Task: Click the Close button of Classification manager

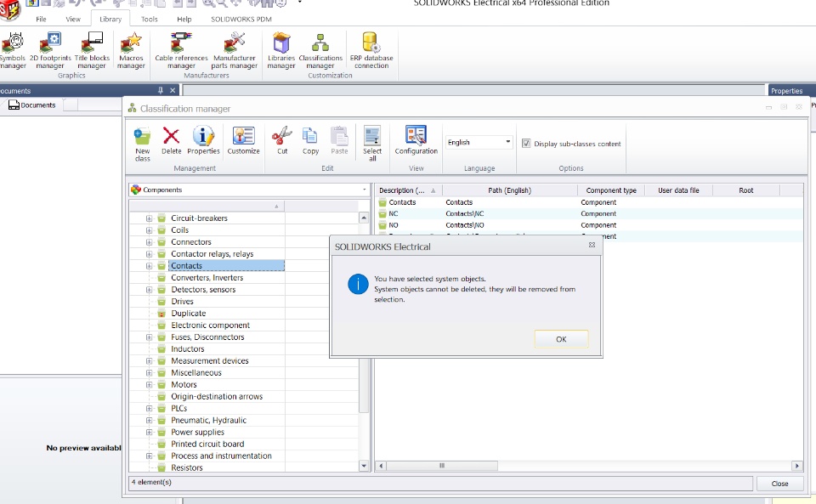Action: 779,484
